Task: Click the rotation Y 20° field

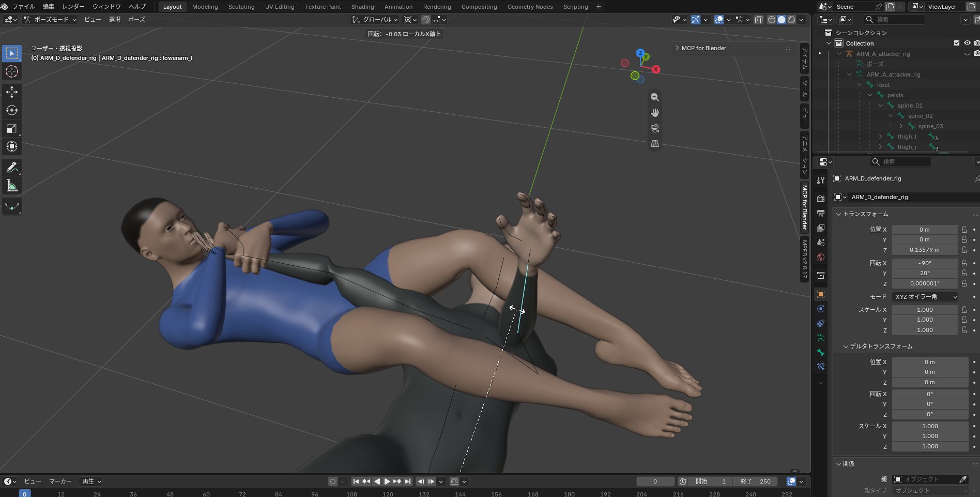Action: tap(925, 274)
